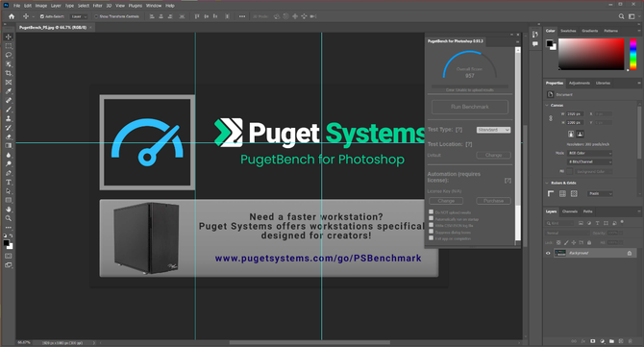The height and width of the screenshot is (347, 644).
Task: Select the Rectangular Marquee tool
Action: pos(9,46)
